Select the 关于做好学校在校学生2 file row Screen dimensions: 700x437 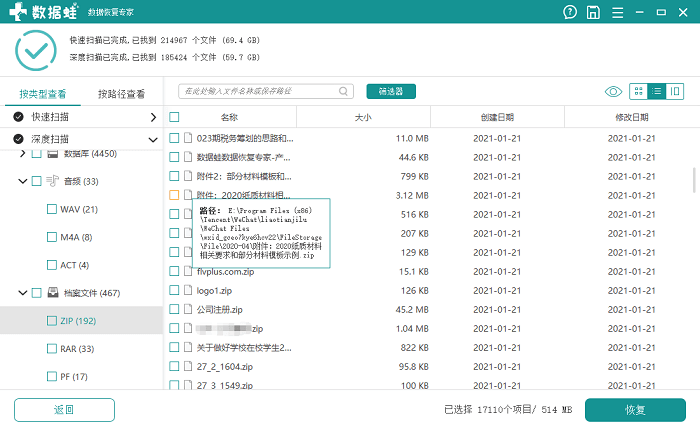coord(432,347)
